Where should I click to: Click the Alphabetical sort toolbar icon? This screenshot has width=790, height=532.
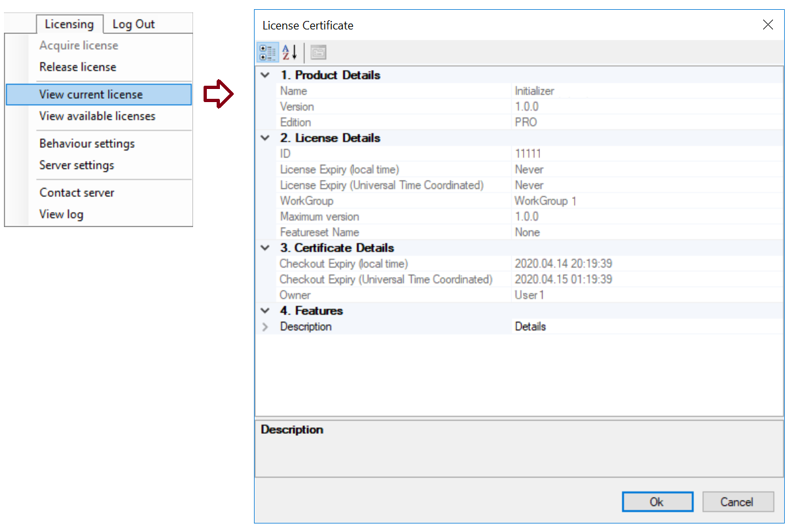click(289, 52)
